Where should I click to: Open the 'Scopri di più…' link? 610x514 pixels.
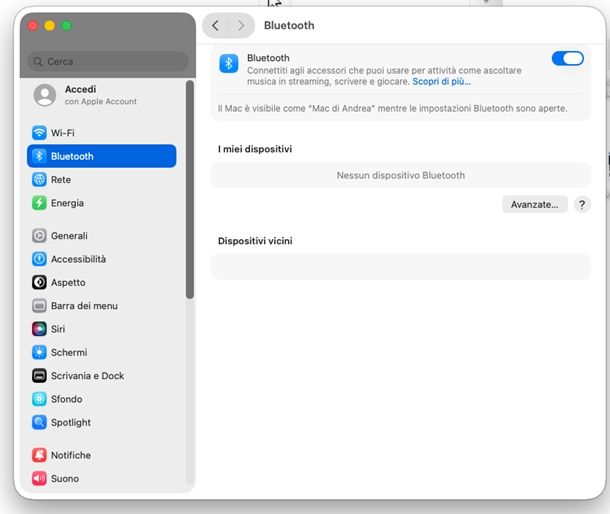(x=441, y=81)
